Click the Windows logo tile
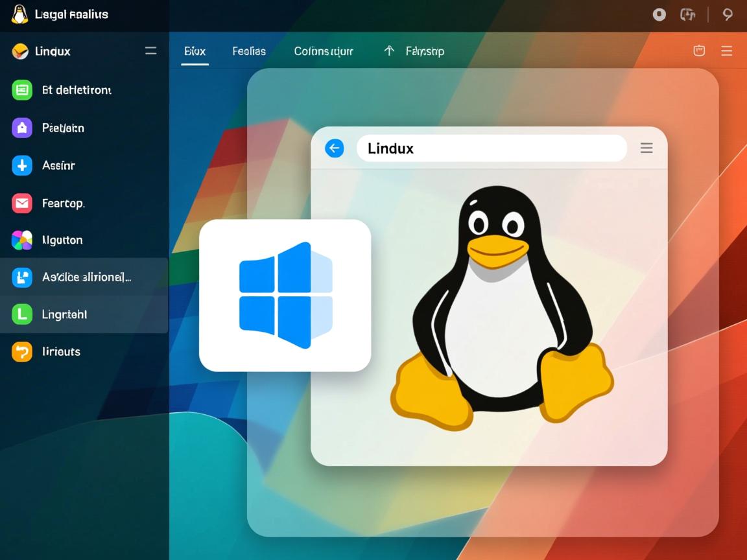Viewport: 747px width, 560px height. 285,295
